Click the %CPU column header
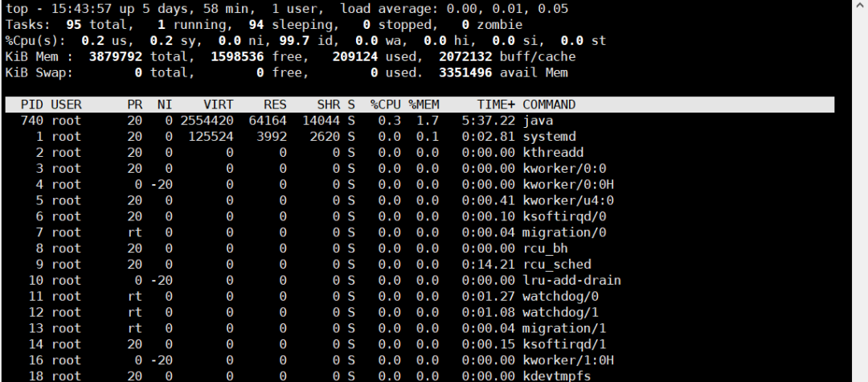This screenshot has height=382, width=868. pyautogui.click(x=386, y=105)
